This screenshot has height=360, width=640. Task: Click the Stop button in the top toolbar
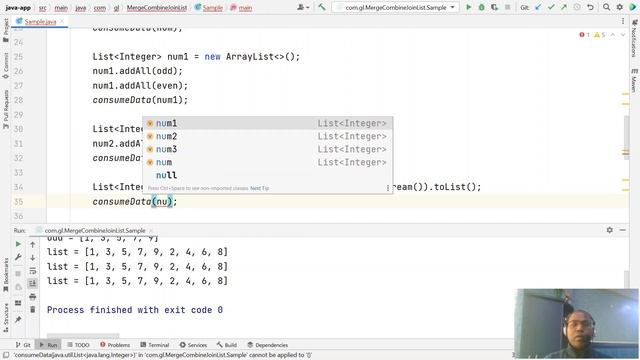pos(507,7)
